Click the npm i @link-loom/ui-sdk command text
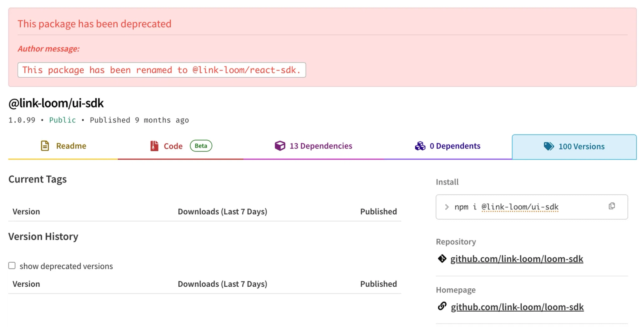Image resolution: width=644 pixels, height=327 pixels. tap(506, 207)
